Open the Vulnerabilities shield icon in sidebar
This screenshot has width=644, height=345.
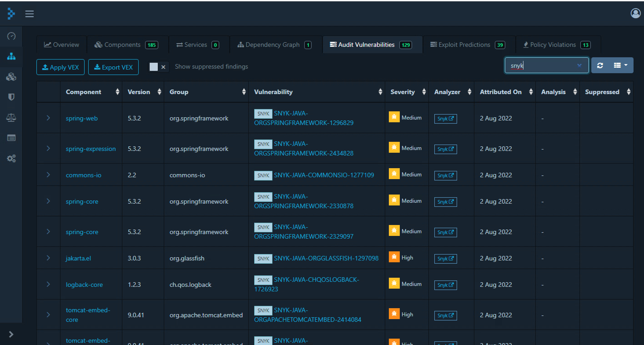(x=11, y=97)
